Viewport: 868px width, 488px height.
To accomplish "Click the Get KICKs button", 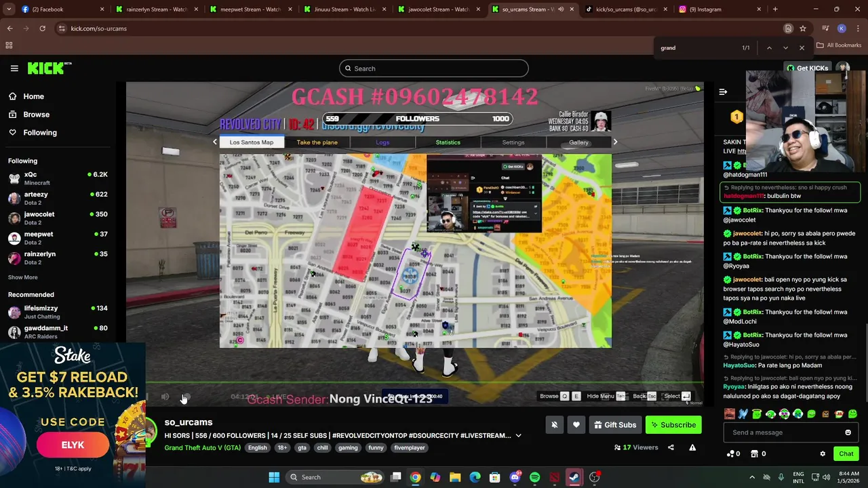I will tap(807, 68).
